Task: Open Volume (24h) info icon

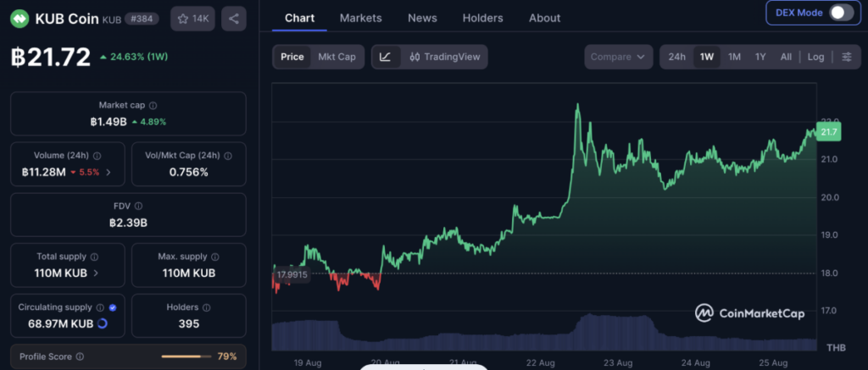Action: [97, 156]
